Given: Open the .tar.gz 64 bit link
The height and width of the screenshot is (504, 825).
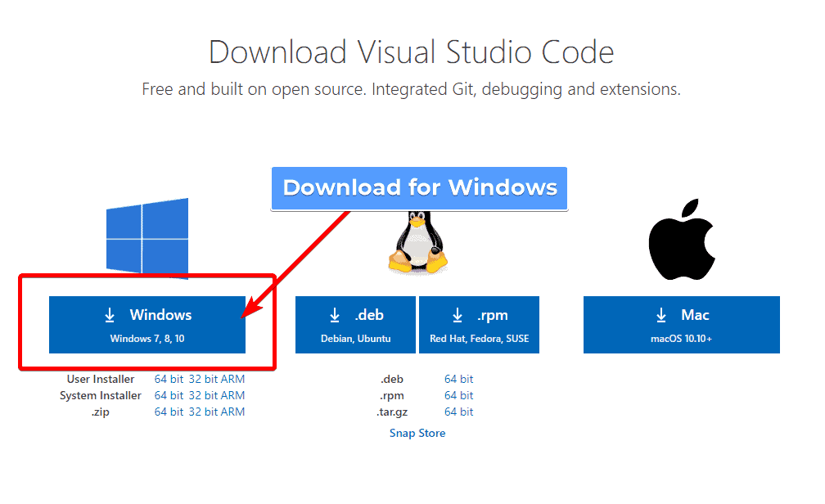Looking at the screenshot, I should point(459,412).
